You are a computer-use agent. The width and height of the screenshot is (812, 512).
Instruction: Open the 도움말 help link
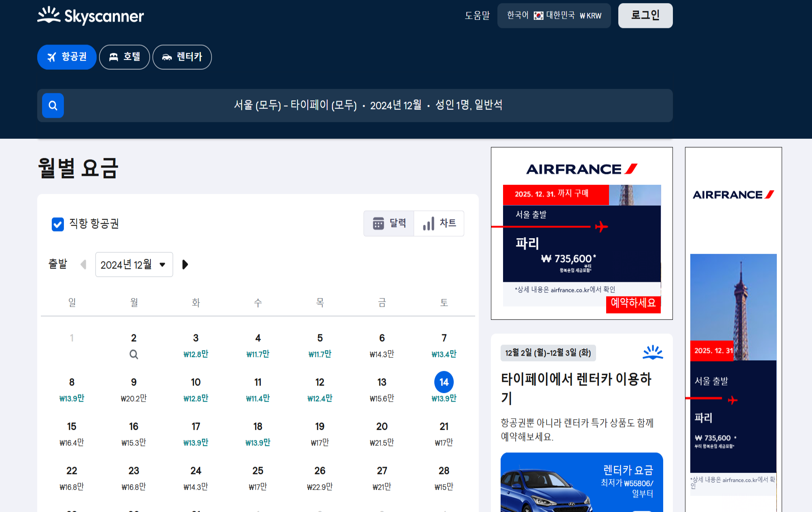point(477,16)
